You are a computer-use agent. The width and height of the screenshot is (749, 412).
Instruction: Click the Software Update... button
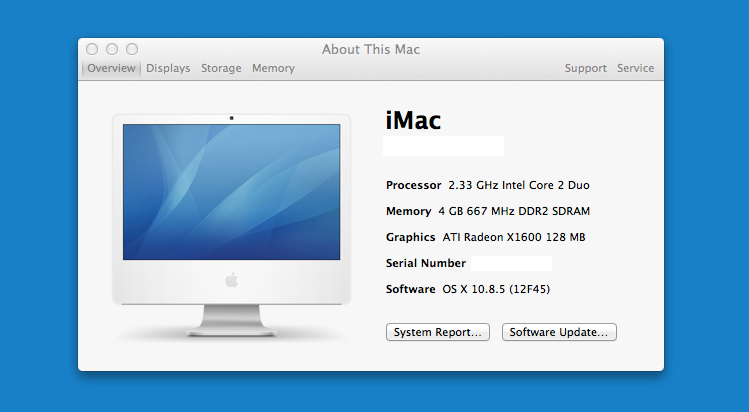[559, 332]
